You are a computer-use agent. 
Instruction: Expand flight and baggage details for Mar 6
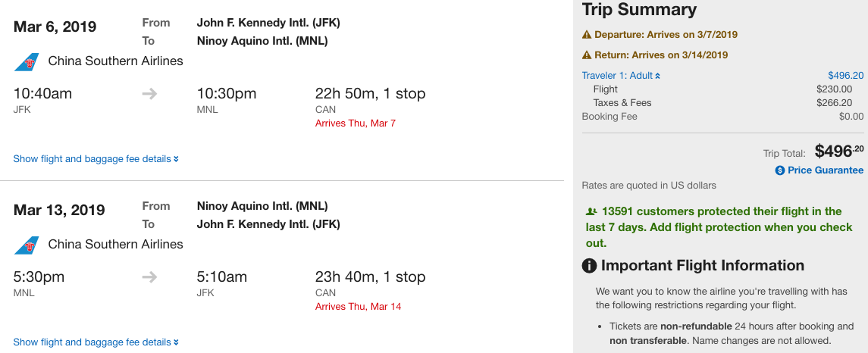click(x=96, y=159)
